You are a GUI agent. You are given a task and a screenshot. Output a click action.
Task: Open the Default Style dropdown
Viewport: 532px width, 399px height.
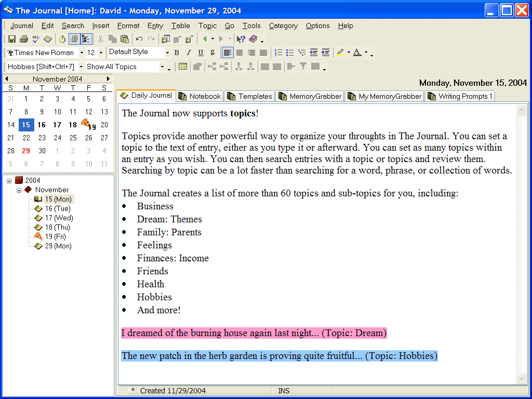tap(167, 52)
